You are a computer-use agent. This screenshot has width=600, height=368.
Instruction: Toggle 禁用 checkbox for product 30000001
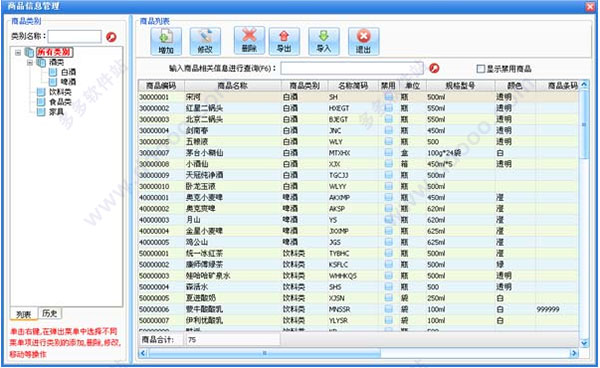click(x=388, y=97)
